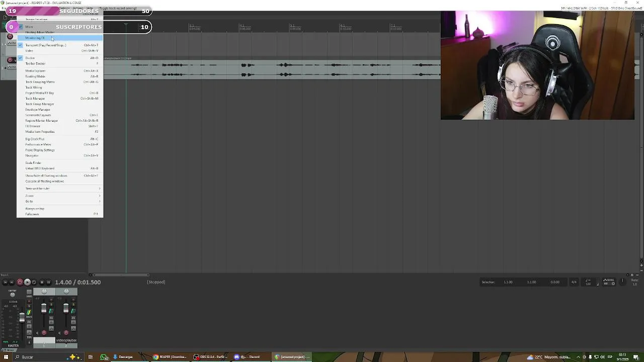Click videoplayback track volume fader in mixer
This screenshot has width=644, height=362.
[x=66, y=308]
